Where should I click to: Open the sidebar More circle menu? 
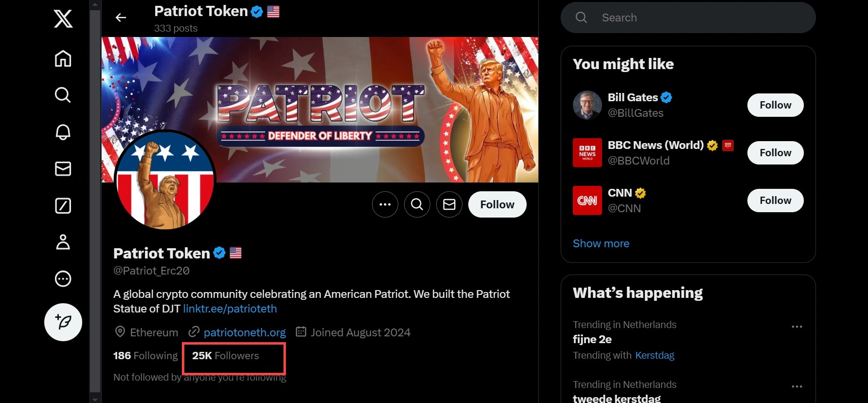pyautogui.click(x=63, y=279)
